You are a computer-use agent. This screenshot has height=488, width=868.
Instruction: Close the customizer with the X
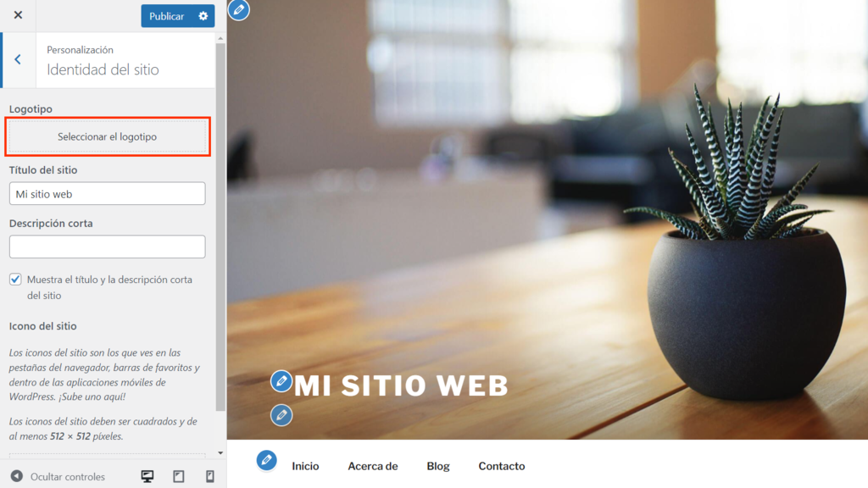coord(17,14)
